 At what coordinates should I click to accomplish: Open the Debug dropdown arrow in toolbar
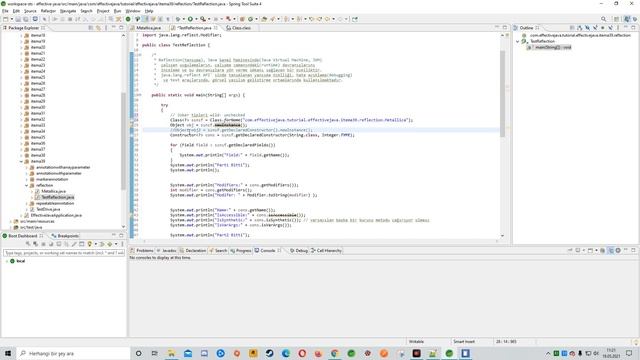click(x=183, y=19)
